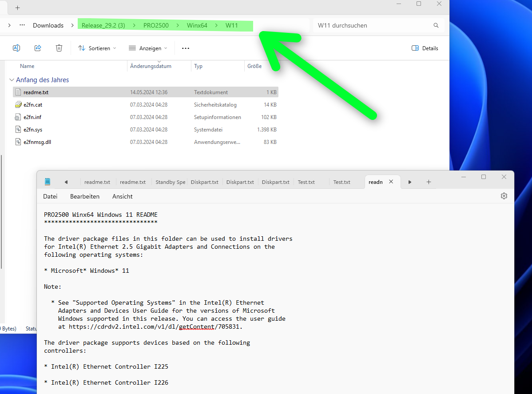Collapse the 'Anfang des Jahres' group
The width and height of the screenshot is (532, 394).
(x=12, y=80)
